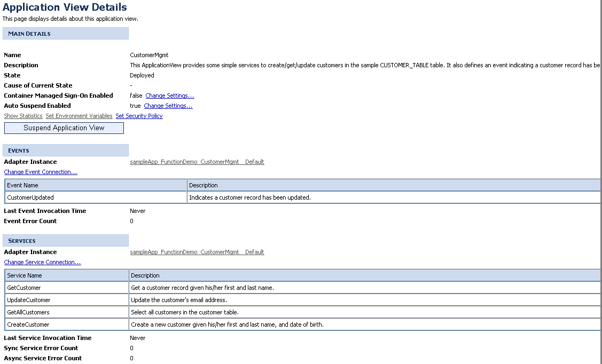
Task: Open the Services adapter instance link
Action: (x=197, y=252)
